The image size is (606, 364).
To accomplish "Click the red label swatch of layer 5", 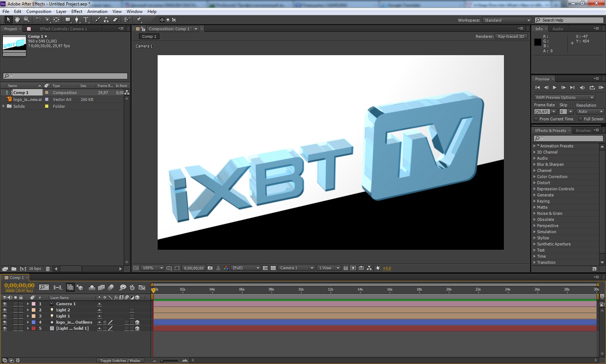I will (34, 328).
